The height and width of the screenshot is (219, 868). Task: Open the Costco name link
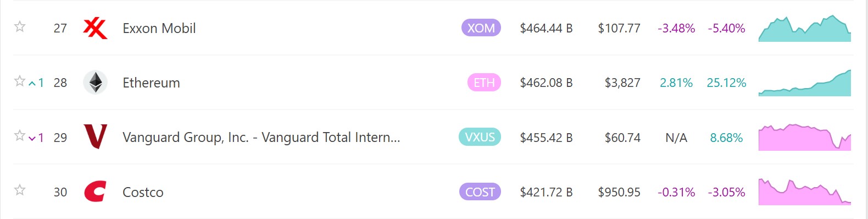click(143, 192)
